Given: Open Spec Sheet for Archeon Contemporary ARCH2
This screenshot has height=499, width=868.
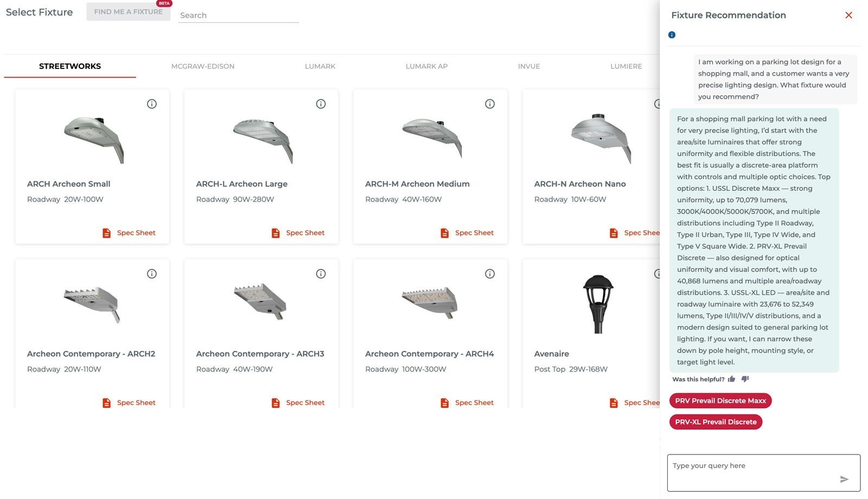Looking at the screenshot, I should coord(129,403).
